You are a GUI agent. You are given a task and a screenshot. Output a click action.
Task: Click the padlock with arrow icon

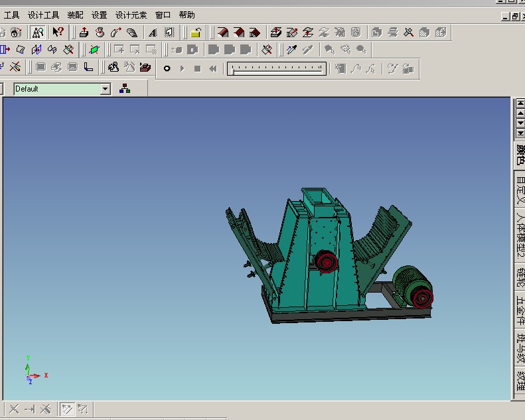click(x=16, y=33)
